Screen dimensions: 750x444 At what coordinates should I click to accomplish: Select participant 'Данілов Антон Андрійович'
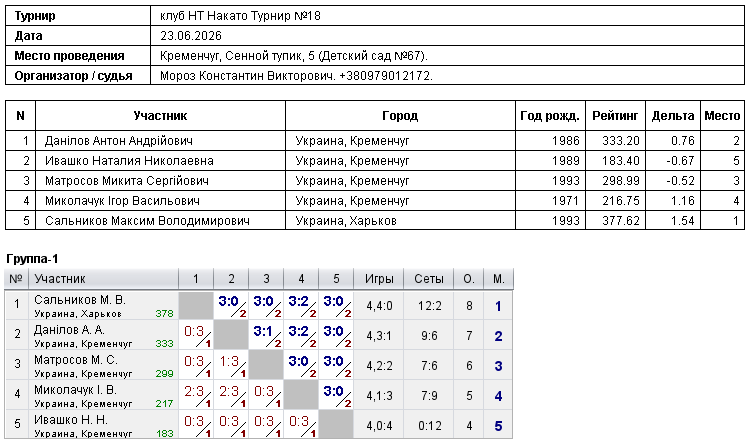119,141
